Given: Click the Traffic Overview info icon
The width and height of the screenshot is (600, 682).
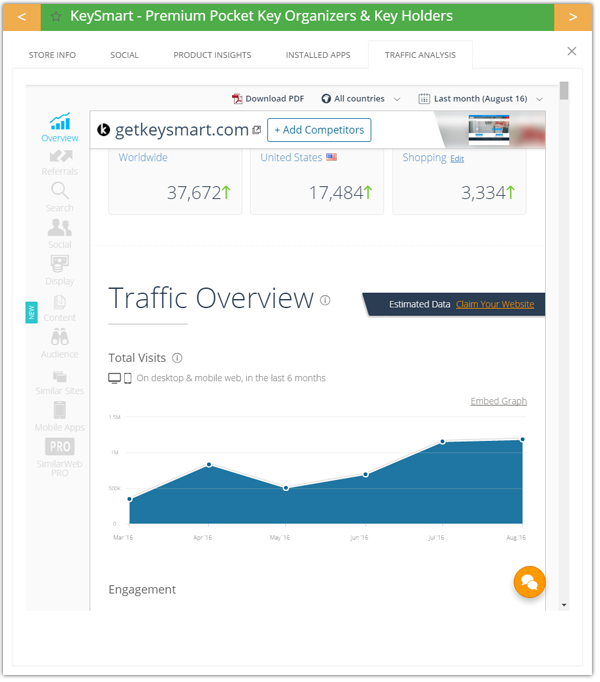Looking at the screenshot, I should click(325, 300).
